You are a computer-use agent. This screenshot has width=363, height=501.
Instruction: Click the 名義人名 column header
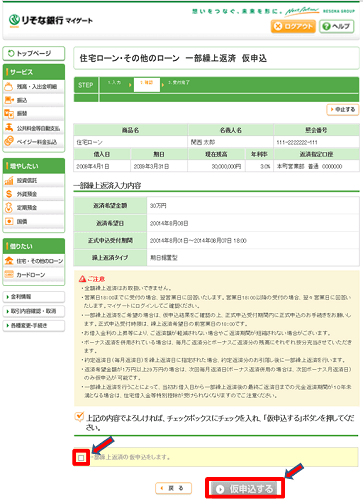click(x=231, y=130)
